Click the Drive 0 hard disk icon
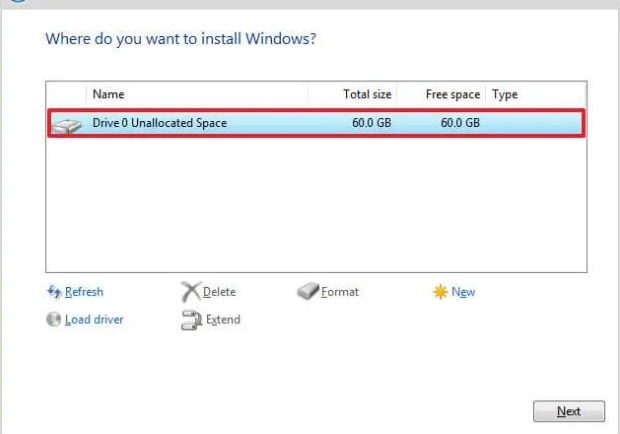 pos(69,124)
